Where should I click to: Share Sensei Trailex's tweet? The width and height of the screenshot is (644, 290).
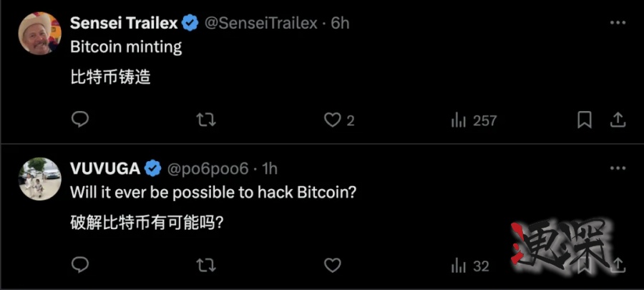click(618, 120)
